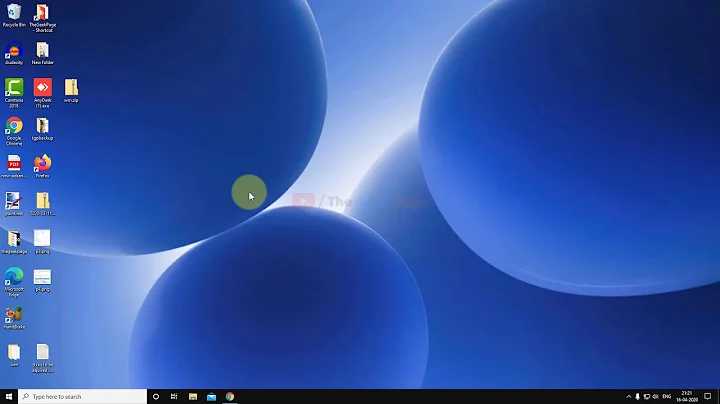720x404 pixels.
Task: Select the New Folder desktop icon
Action: [43, 53]
